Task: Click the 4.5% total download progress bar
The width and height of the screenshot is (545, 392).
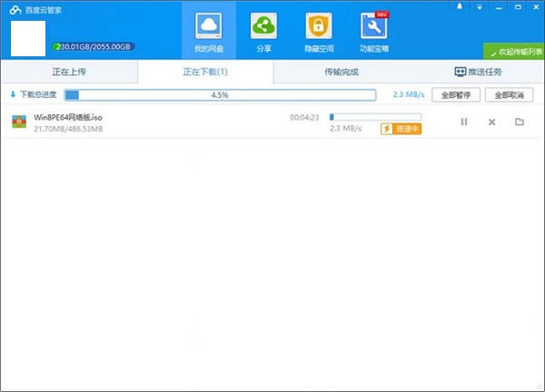Action: [x=219, y=94]
